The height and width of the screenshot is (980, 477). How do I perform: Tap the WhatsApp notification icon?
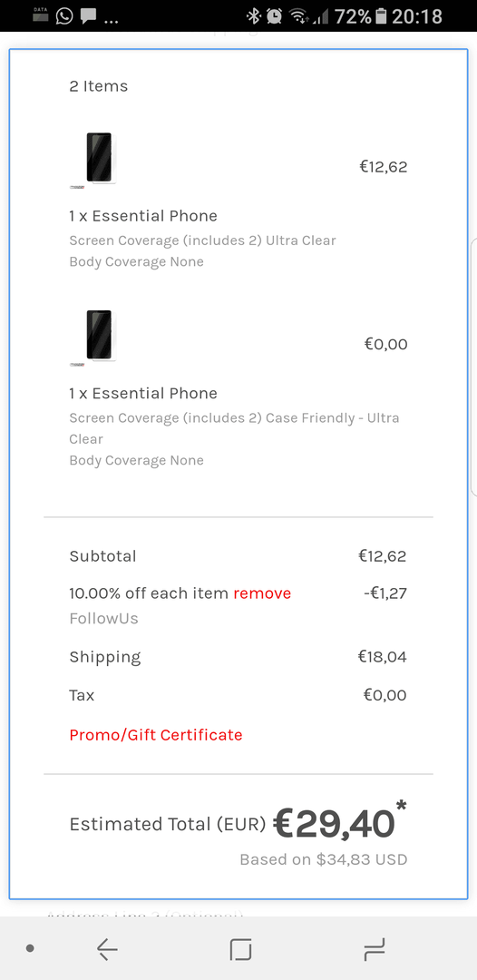63,15
